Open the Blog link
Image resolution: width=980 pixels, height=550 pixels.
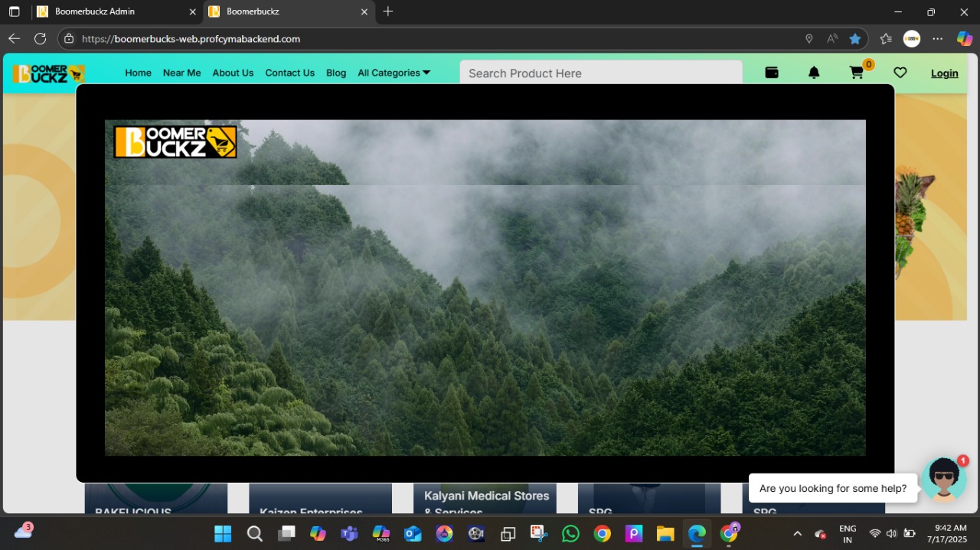[336, 73]
